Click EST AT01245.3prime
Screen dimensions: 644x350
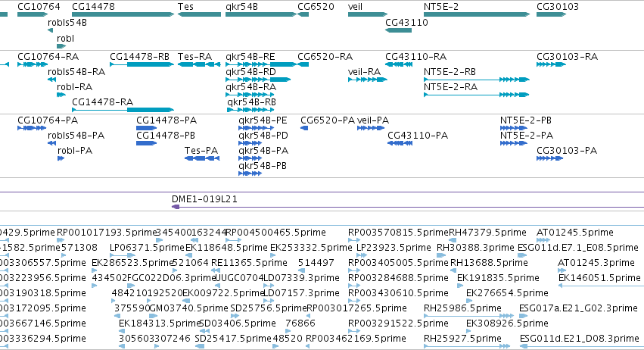pos(562,270)
